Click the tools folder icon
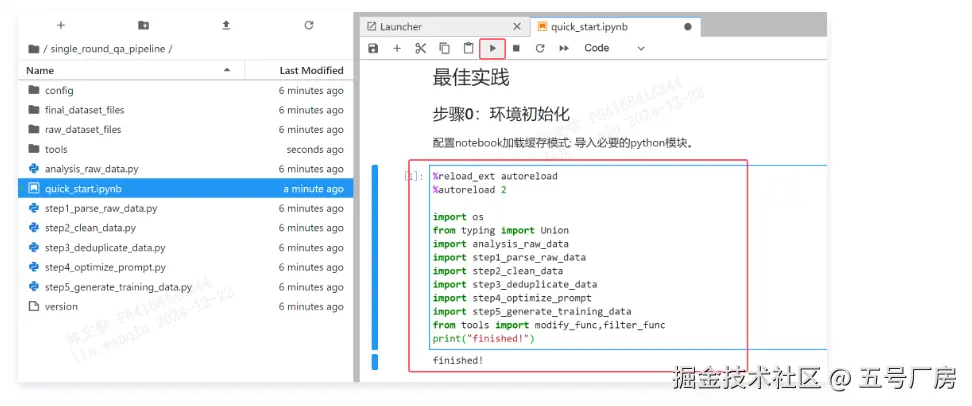 pyautogui.click(x=33, y=149)
